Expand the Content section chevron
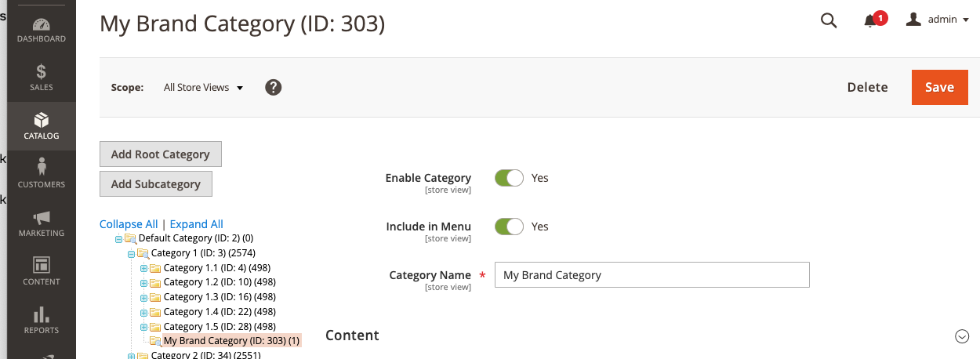This screenshot has height=359, width=980. point(962,336)
